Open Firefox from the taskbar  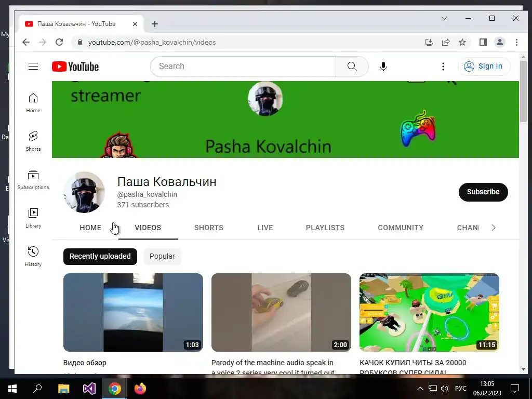click(140, 389)
